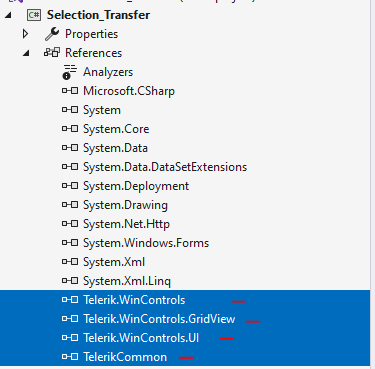Collapse the Selection_Transfer project node
The image size is (375, 369).
click(8, 15)
